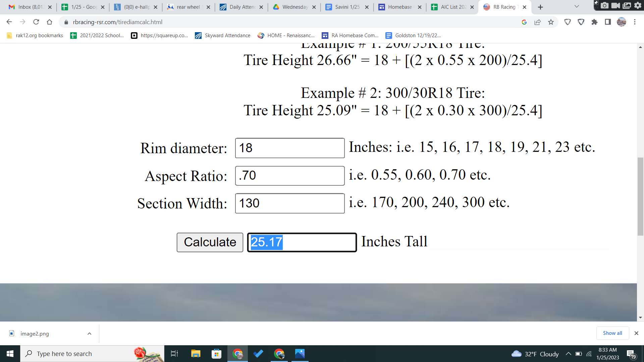Reload the current page
This screenshot has width=644, height=362.
click(36, 22)
